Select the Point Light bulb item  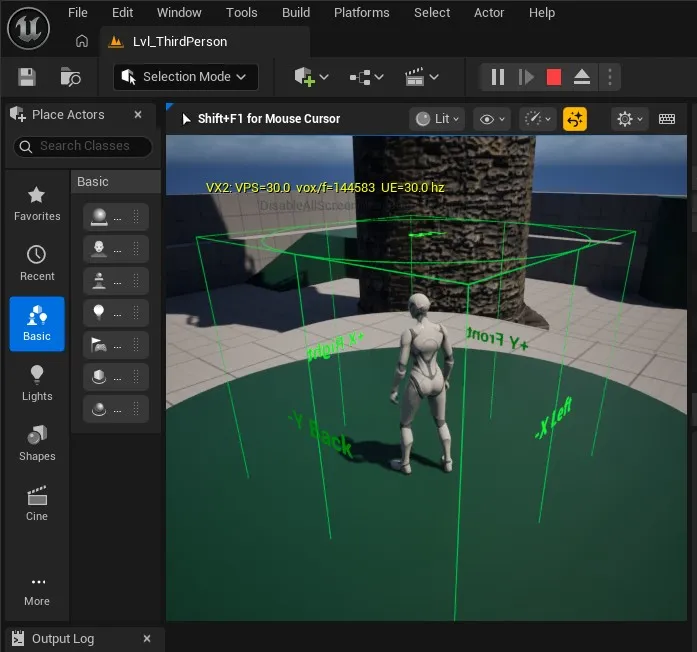pos(116,313)
